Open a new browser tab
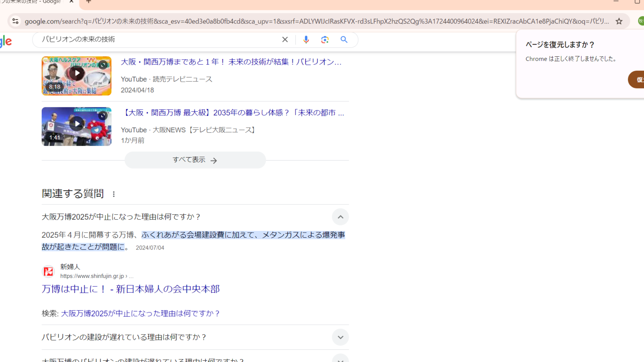 pos(89,2)
